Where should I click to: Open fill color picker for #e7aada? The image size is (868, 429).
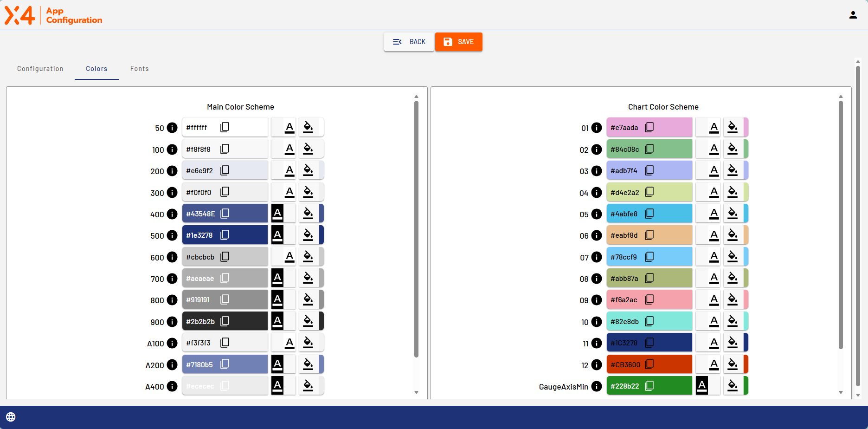(733, 127)
